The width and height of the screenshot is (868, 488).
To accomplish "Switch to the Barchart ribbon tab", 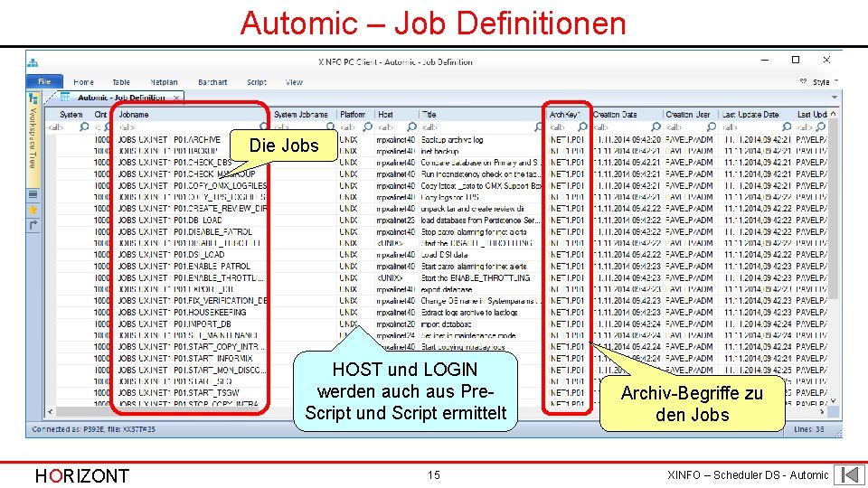I will pyautogui.click(x=212, y=82).
